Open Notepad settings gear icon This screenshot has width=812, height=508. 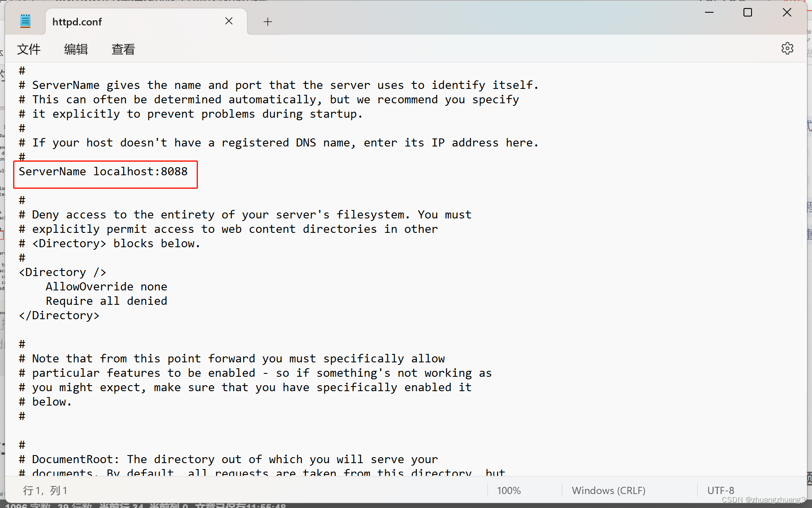[787, 48]
